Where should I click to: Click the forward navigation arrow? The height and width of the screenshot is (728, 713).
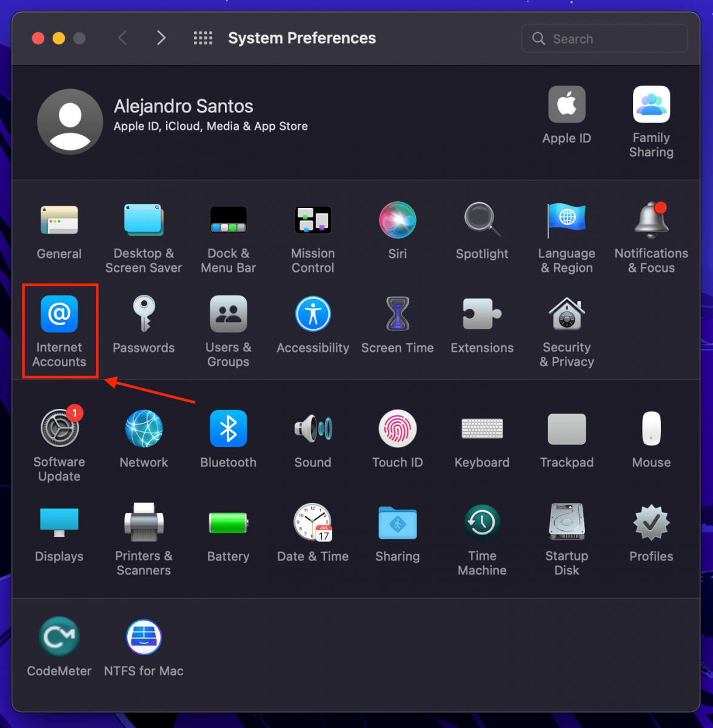click(x=161, y=38)
